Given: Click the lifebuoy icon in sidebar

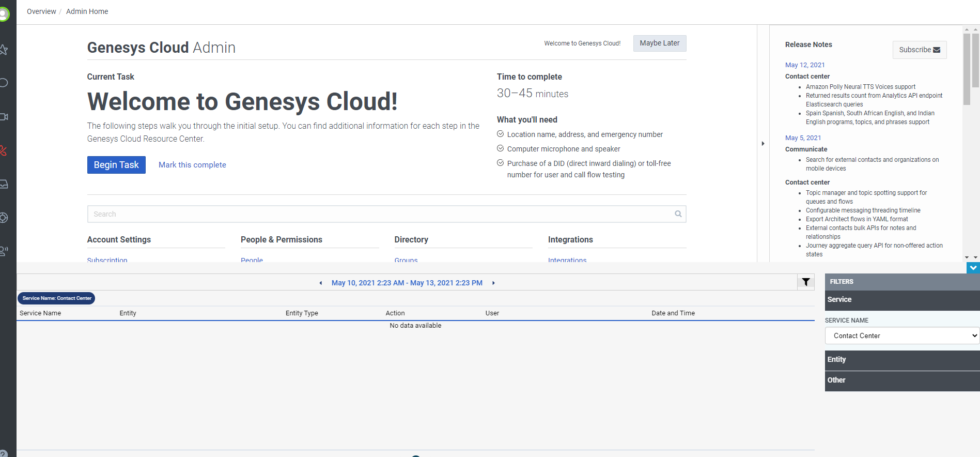Looking at the screenshot, I should pyautogui.click(x=3, y=218).
